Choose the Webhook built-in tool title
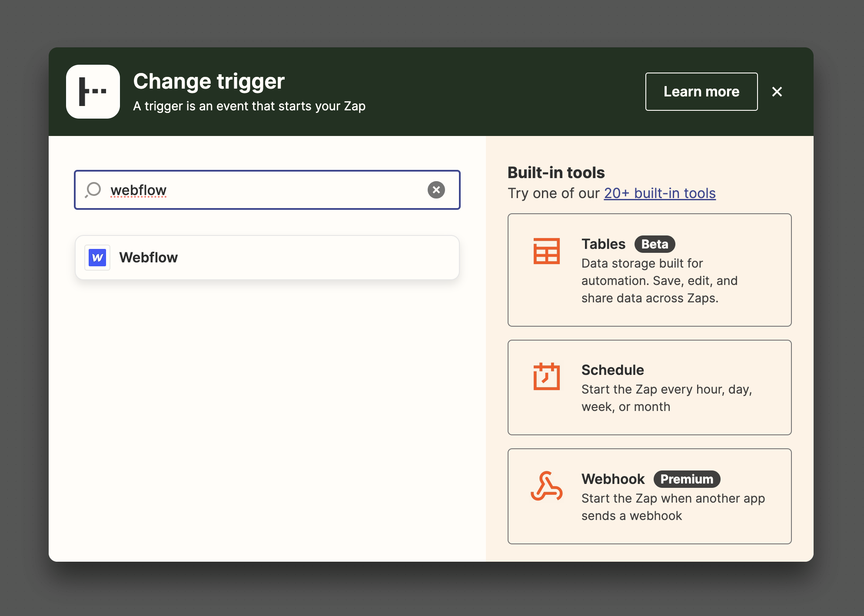The image size is (864, 616). coord(613,479)
